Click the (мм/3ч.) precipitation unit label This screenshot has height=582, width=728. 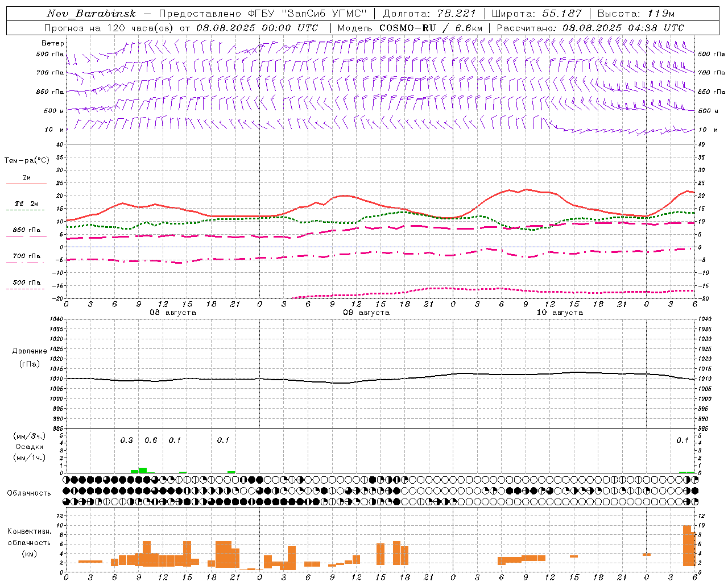[x=30, y=436]
